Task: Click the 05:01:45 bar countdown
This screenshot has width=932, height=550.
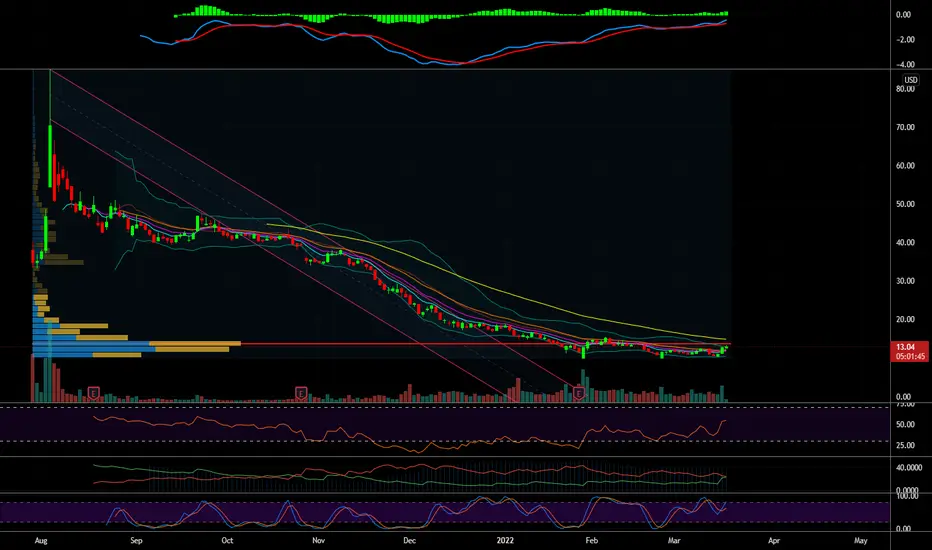Action: pos(911,356)
